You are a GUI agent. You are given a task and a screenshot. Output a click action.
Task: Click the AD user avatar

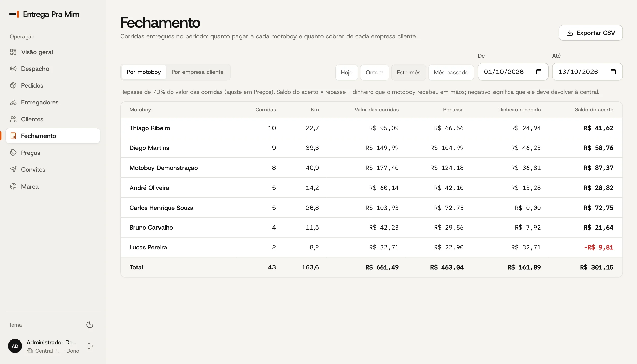(15, 346)
